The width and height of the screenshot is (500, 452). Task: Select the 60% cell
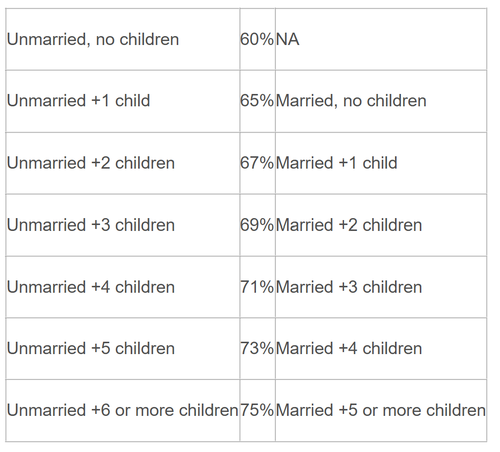tap(257, 39)
